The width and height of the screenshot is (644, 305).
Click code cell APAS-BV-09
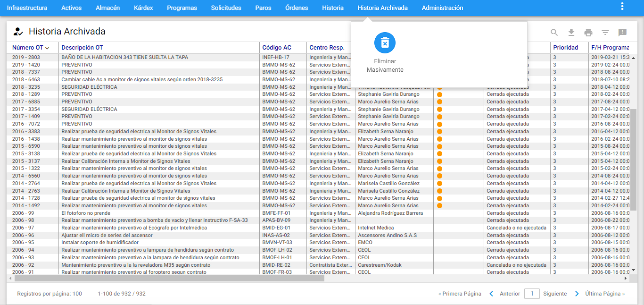276,220
